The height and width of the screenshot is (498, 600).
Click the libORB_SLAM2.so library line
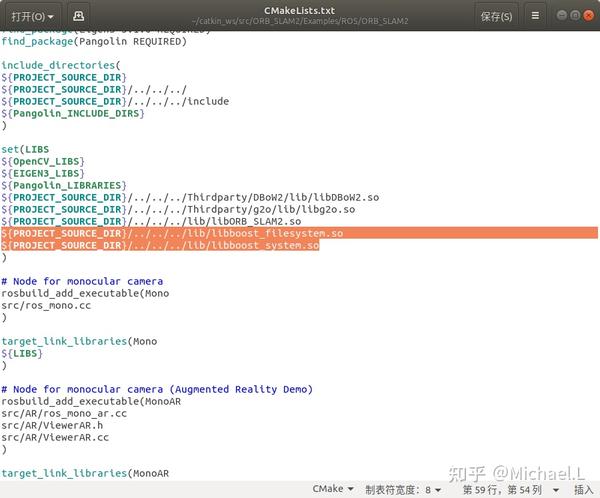(x=151, y=221)
